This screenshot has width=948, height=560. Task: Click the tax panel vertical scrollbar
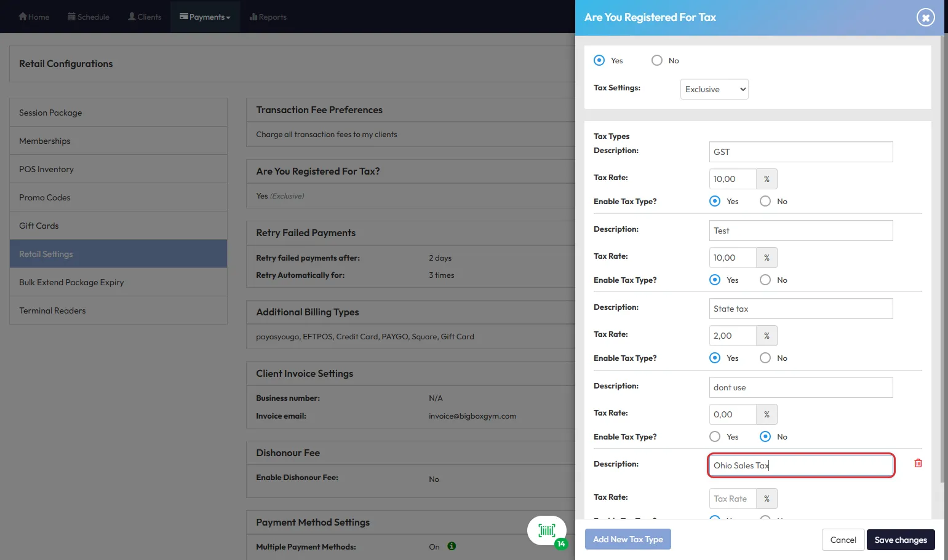(944, 246)
